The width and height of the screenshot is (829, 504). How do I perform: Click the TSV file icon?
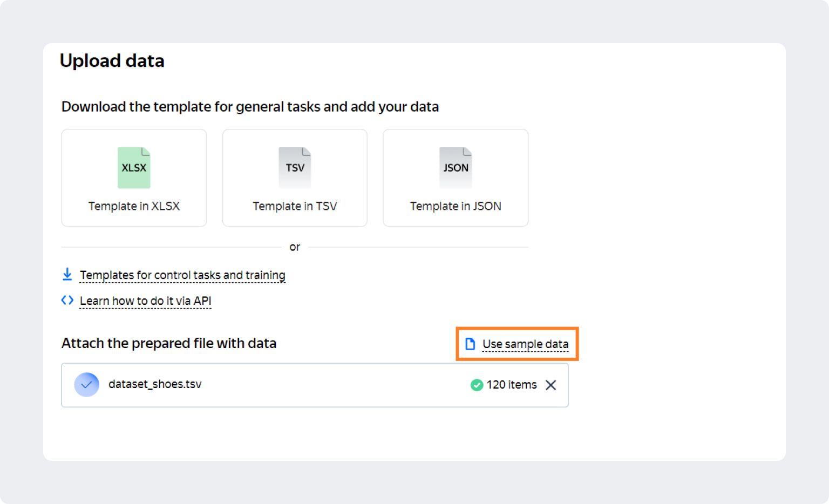point(295,168)
